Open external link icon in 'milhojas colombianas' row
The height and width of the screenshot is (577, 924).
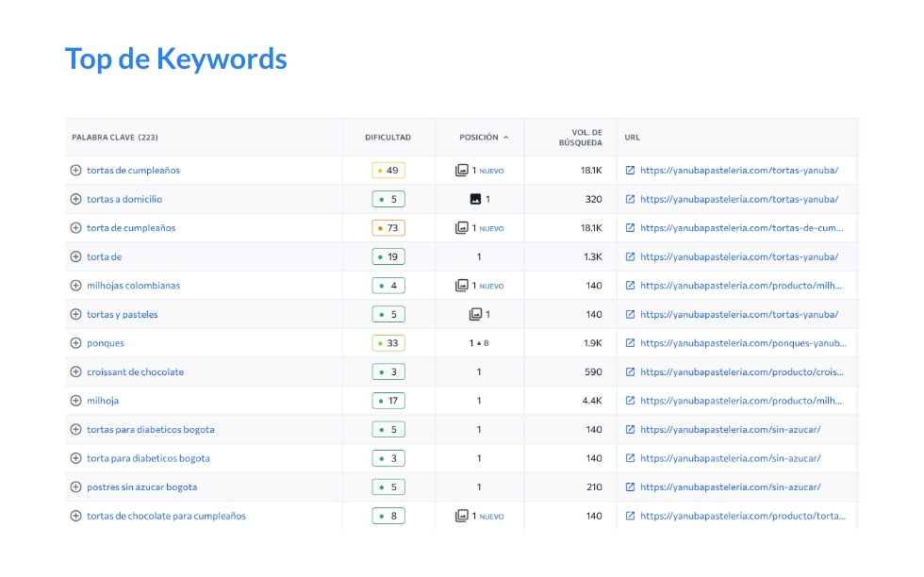tap(630, 286)
